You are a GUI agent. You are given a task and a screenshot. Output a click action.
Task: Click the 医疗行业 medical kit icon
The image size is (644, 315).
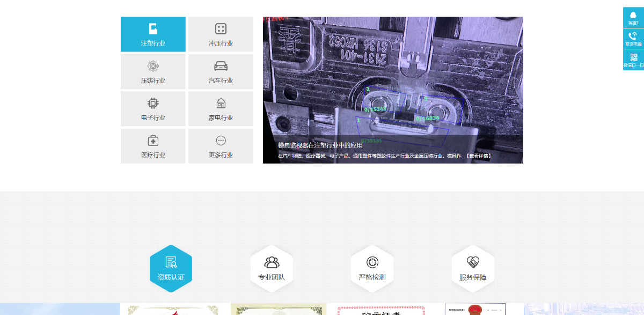coord(153,141)
